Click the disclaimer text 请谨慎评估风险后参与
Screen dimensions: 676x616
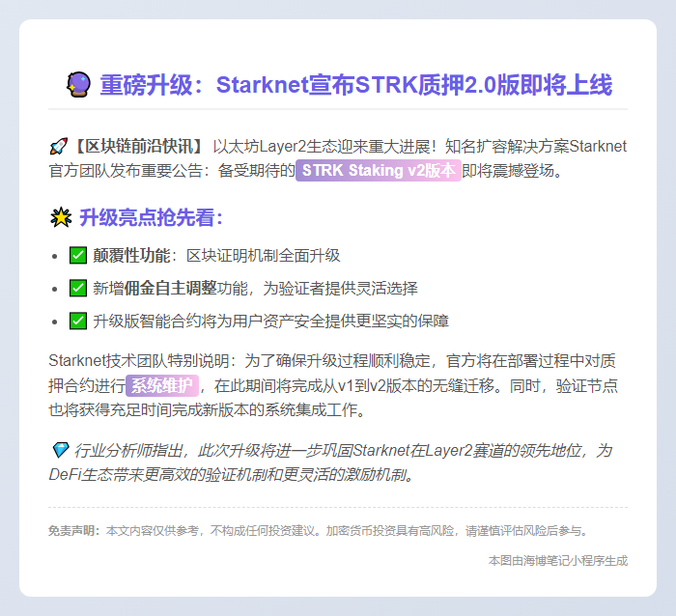click(523, 531)
